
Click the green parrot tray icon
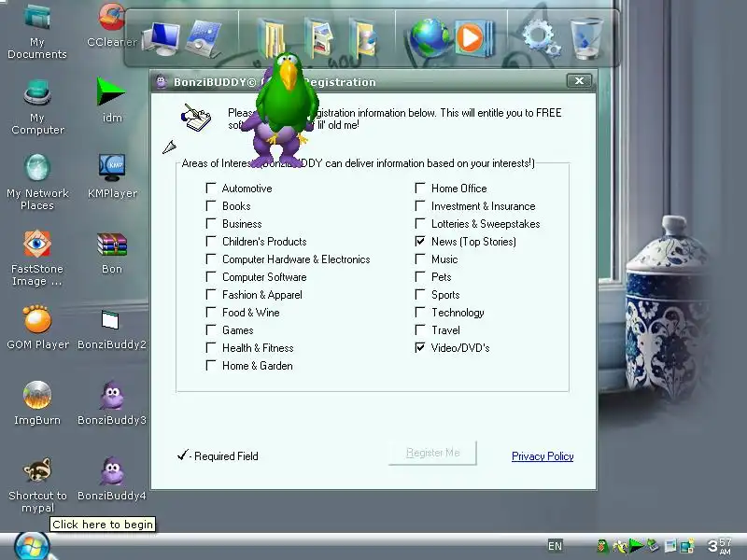[x=602, y=546]
